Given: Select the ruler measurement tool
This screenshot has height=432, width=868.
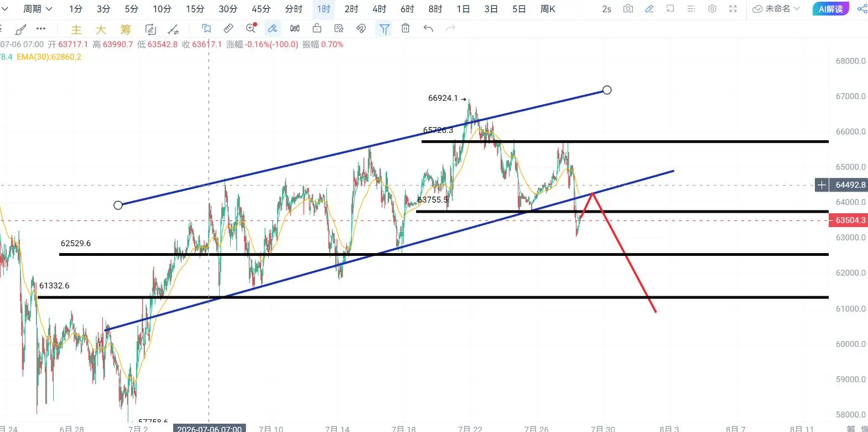Looking at the screenshot, I should (x=228, y=28).
